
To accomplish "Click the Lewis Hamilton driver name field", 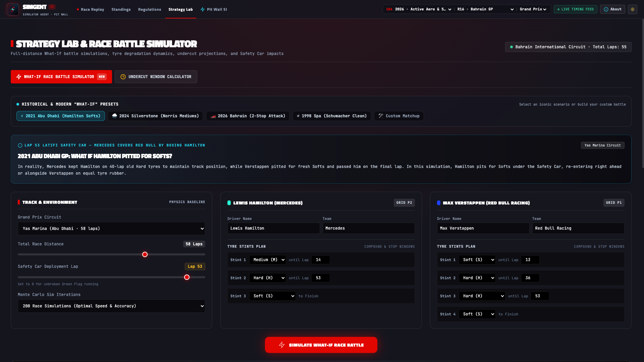I will [274, 228].
